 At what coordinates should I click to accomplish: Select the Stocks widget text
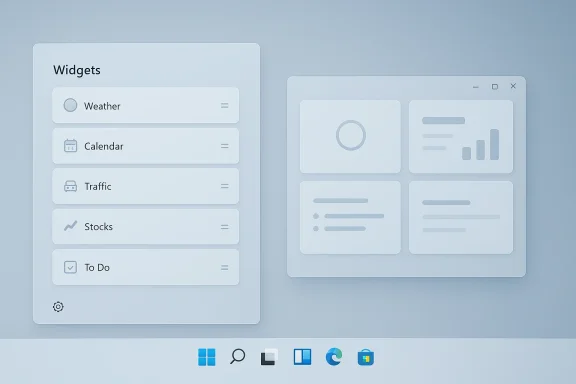(x=98, y=227)
